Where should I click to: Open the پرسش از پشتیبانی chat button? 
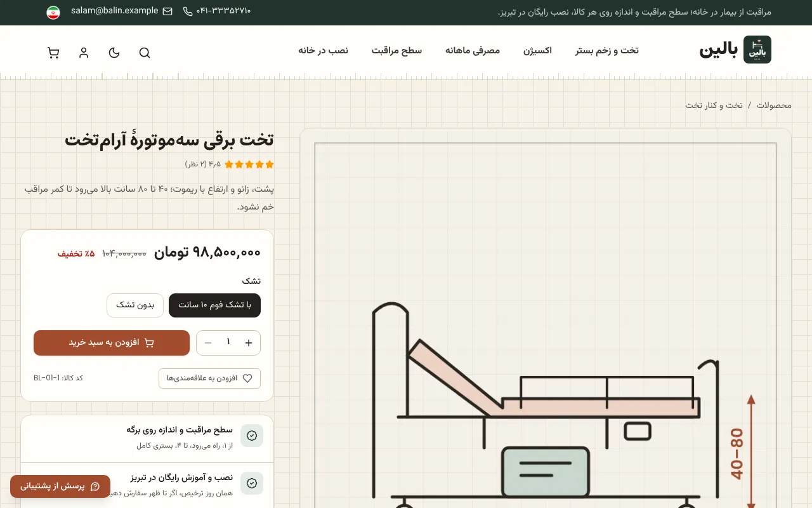[60, 486]
